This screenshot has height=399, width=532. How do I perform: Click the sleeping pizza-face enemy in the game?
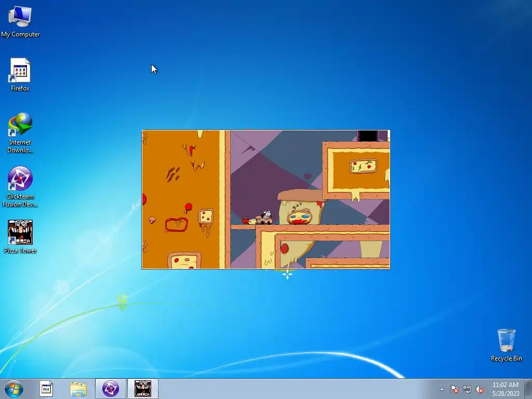coord(300,217)
